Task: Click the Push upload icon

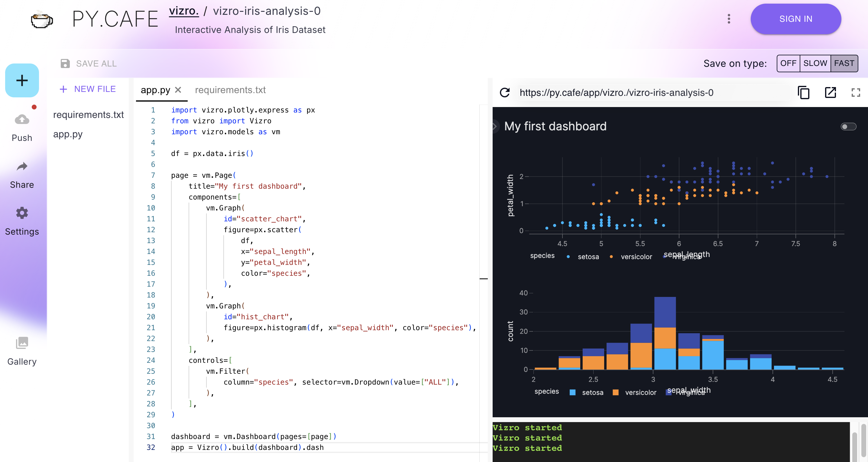Action: coord(21,120)
